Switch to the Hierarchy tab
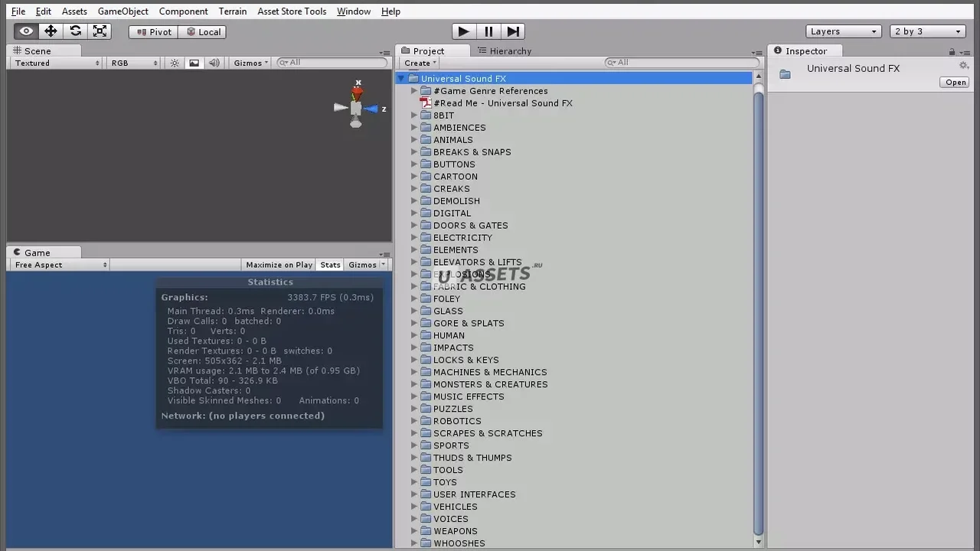Image resolution: width=980 pixels, height=551 pixels. (504, 51)
